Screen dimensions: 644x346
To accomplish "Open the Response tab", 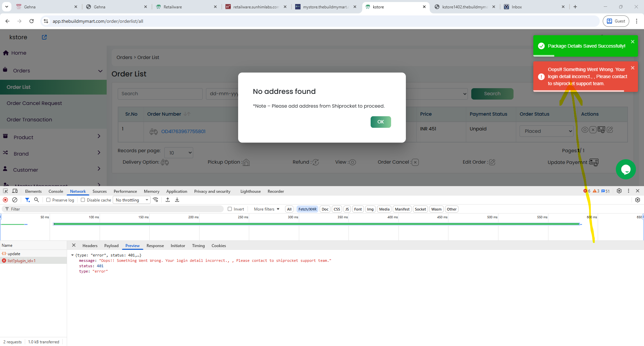I will click(155, 246).
